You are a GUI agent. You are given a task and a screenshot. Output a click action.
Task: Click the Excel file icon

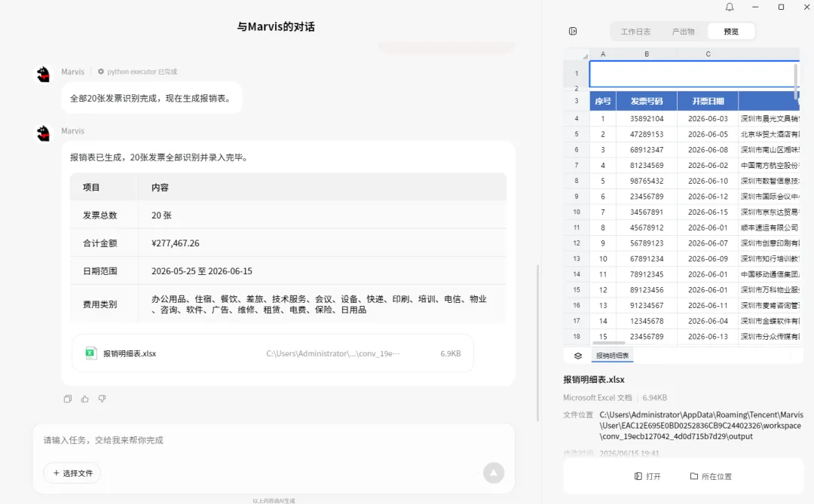(x=91, y=353)
